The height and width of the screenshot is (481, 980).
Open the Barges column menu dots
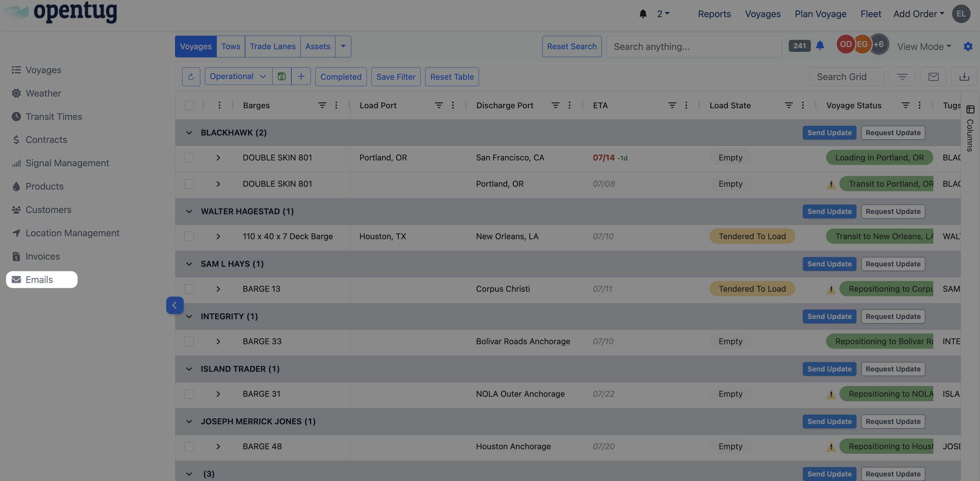336,105
